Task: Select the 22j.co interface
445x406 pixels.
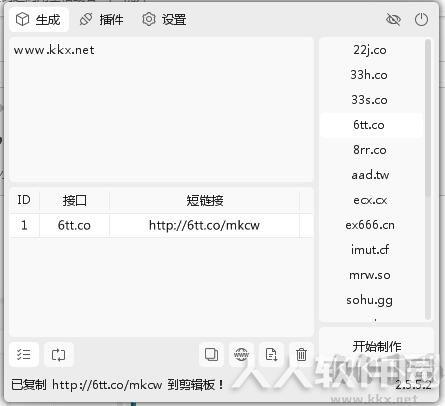Action: 370,50
